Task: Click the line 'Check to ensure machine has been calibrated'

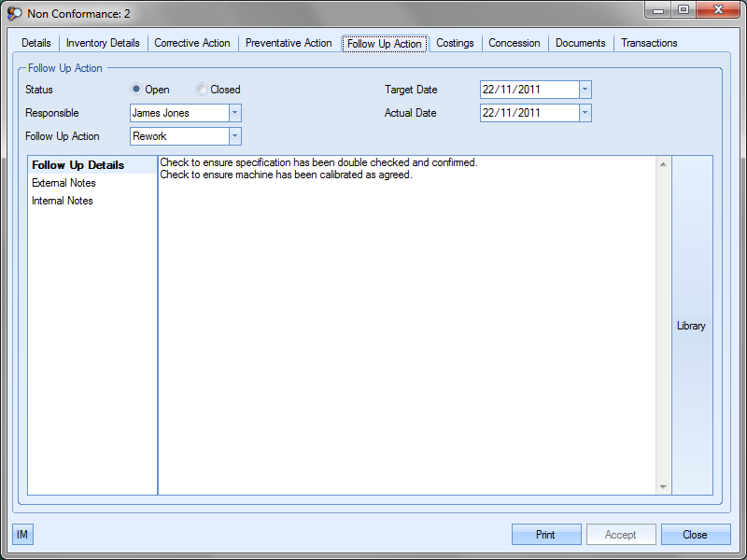Action: (x=286, y=175)
